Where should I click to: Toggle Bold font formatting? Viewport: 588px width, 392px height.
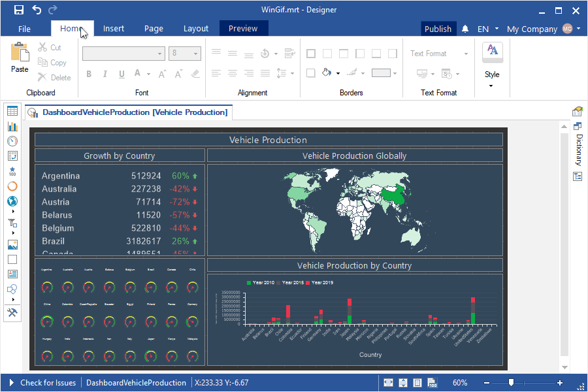pyautogui.click(x=89, y=74)
